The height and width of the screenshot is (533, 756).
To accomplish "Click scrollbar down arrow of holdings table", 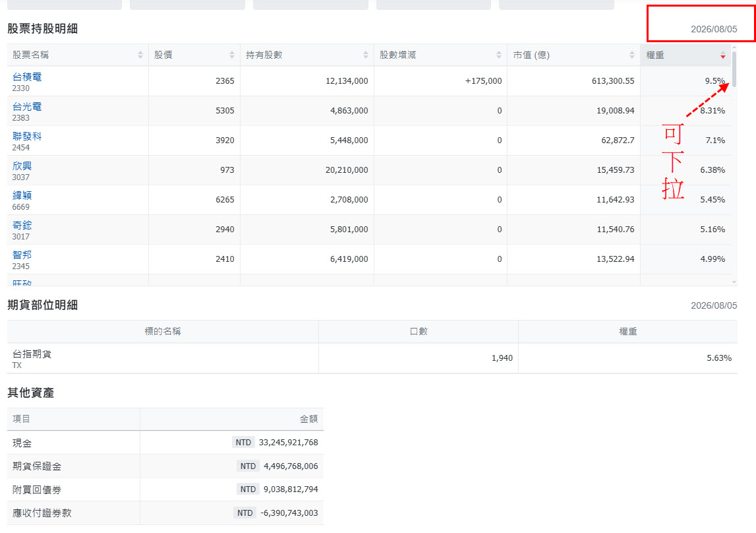I will pos(734,282).
